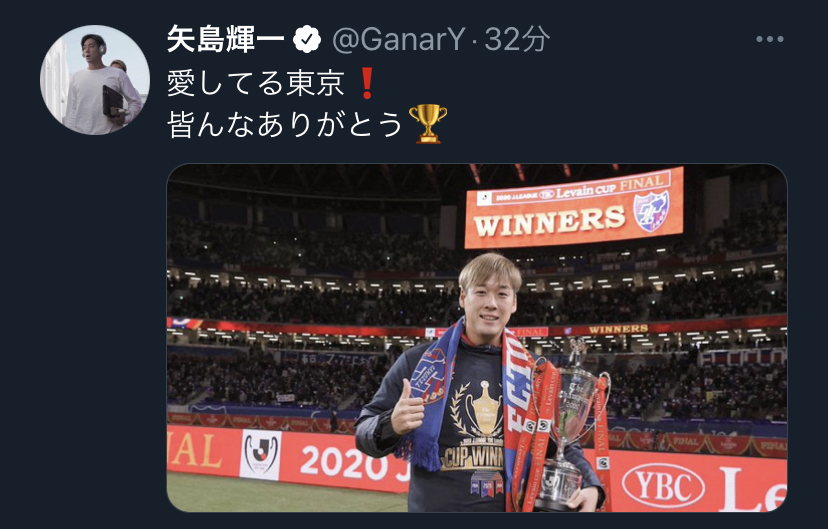Click the player's thumbs-up hand in the photo

click(408, 407)
